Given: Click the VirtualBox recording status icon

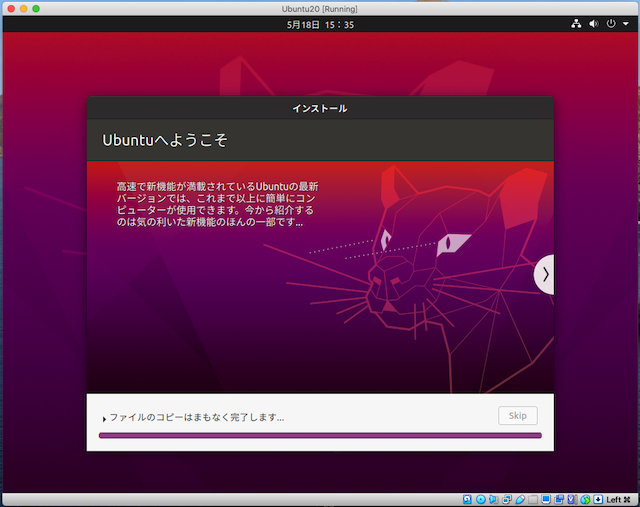Looking at the screenshot, I should [x=559, y=499].
